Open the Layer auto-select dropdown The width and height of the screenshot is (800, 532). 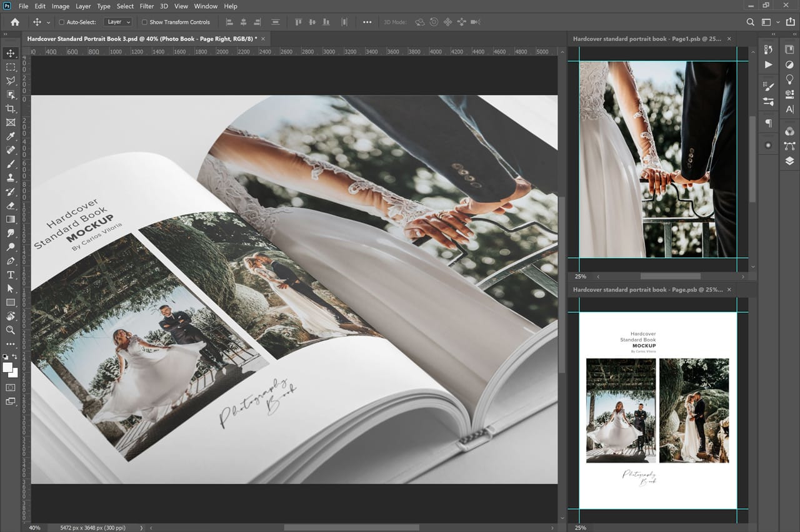[118, 22]
